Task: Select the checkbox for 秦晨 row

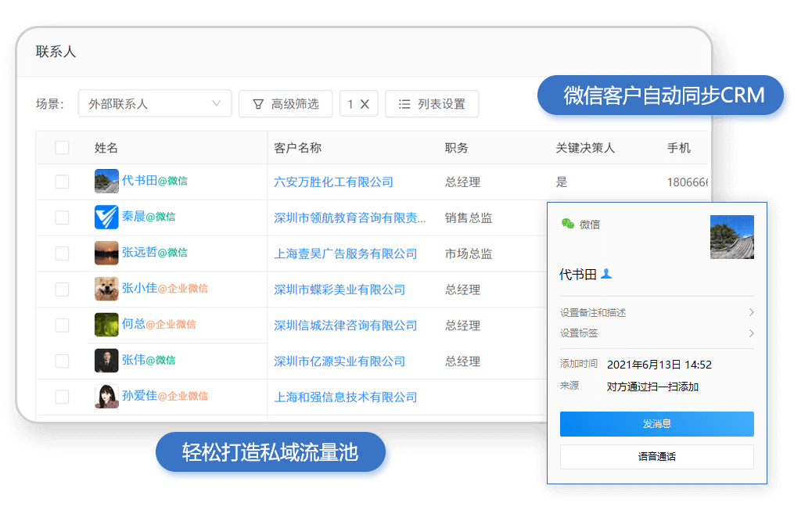Action: pos(62,218)
